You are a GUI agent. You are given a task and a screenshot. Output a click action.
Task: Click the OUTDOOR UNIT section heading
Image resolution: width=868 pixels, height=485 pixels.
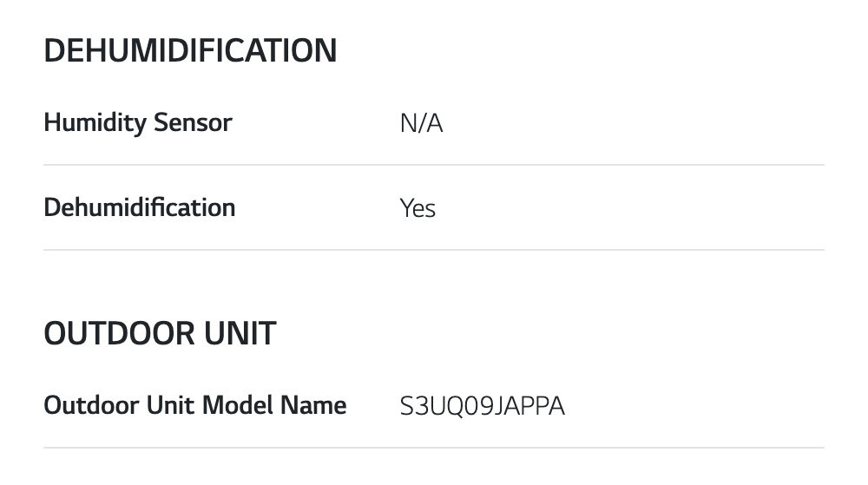[160, 333]
